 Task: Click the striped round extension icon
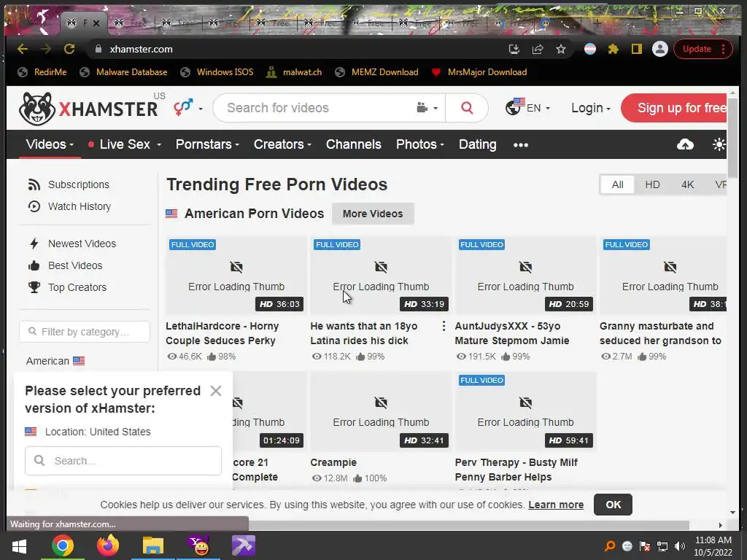(x=589, y=49)
